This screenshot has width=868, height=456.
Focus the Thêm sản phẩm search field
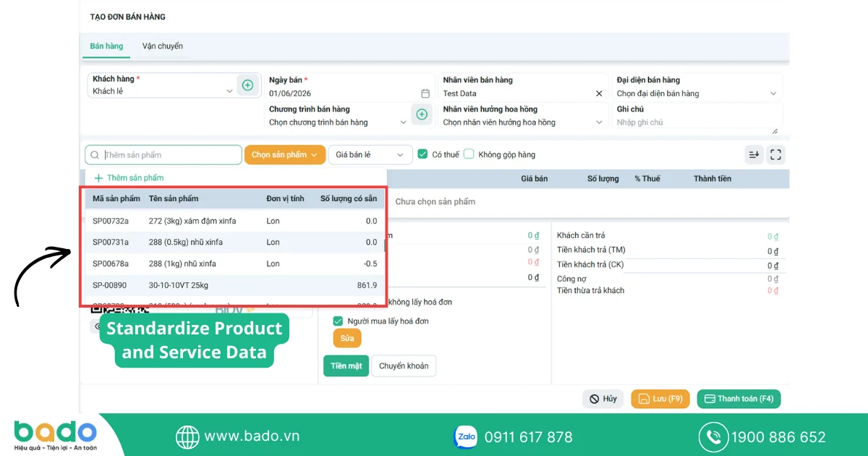coord(163,155)
